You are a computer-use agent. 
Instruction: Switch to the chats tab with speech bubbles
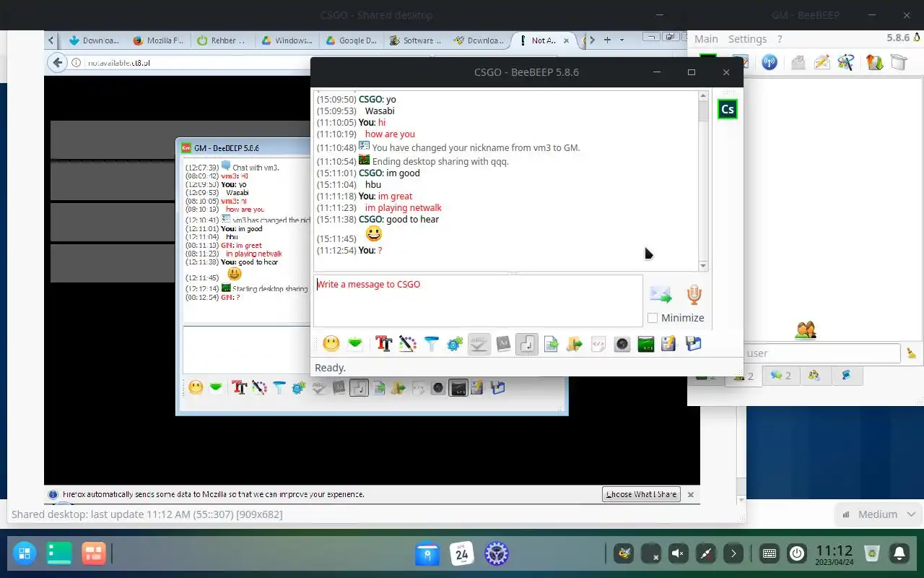pos(780,376)
